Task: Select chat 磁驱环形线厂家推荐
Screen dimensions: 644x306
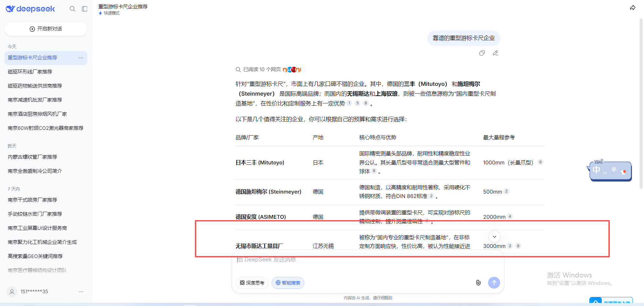Action: pos(46,72)
